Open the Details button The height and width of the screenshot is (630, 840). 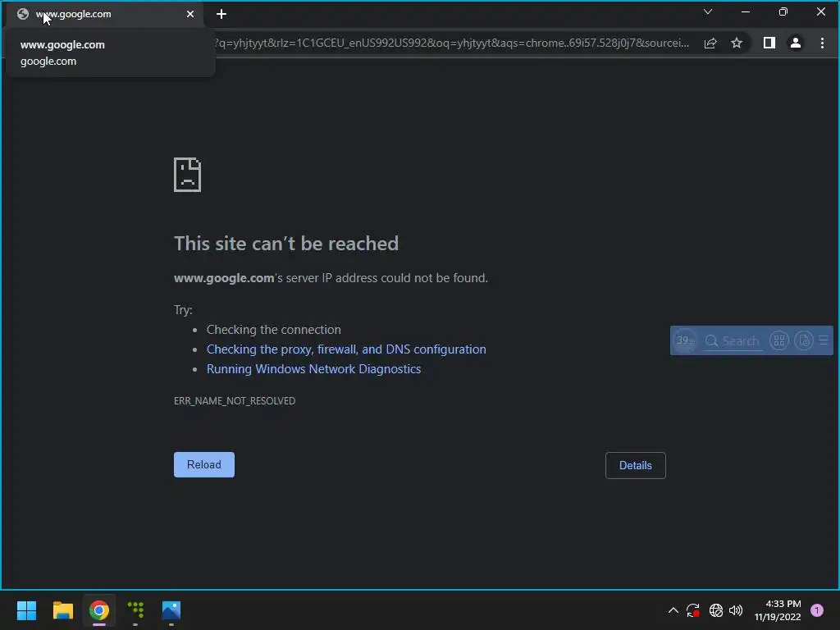(636, 466)
